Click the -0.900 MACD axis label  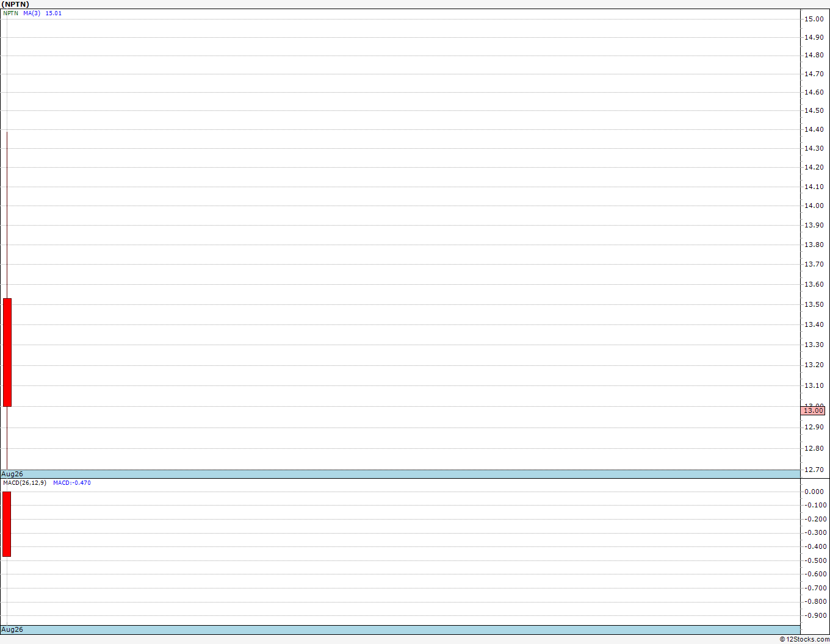tap(815, 615)
